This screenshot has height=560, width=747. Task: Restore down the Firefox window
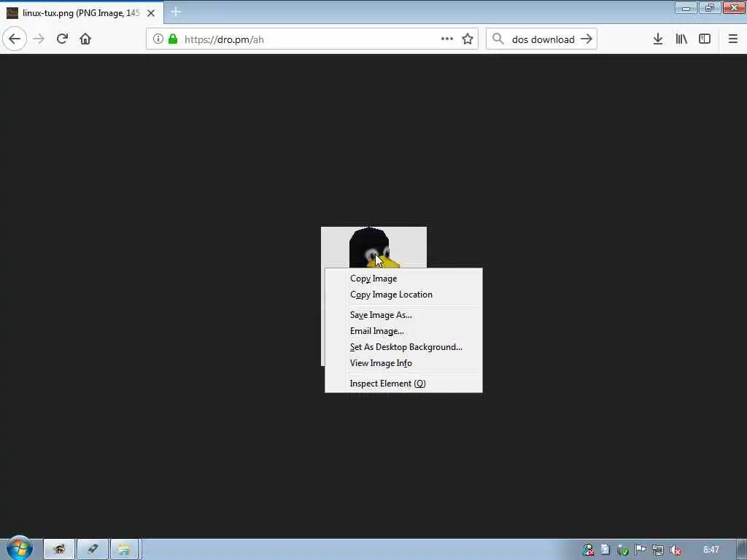point(710,8)
